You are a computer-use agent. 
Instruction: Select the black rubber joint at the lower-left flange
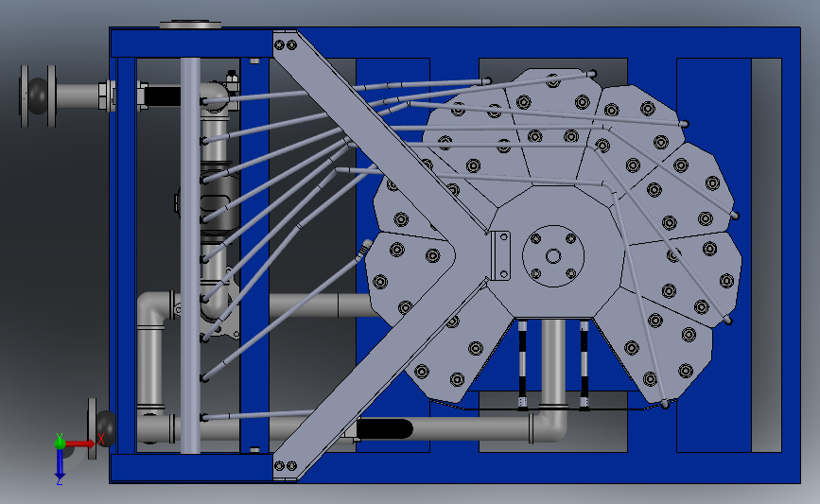(x=106, y=428)
